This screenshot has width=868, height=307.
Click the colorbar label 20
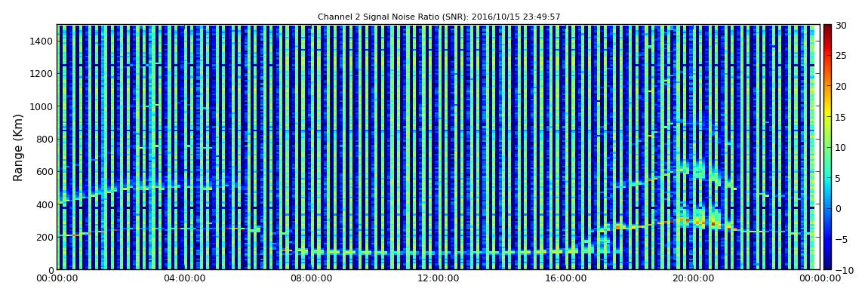[842, 86]
